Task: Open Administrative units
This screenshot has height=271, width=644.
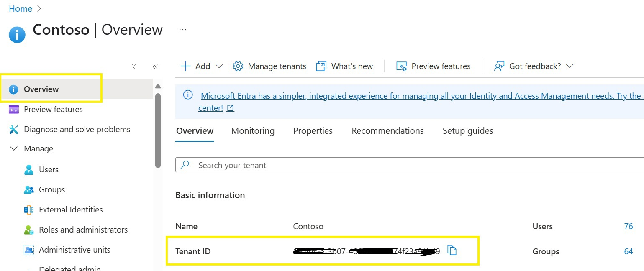Action: pos(74,250)
